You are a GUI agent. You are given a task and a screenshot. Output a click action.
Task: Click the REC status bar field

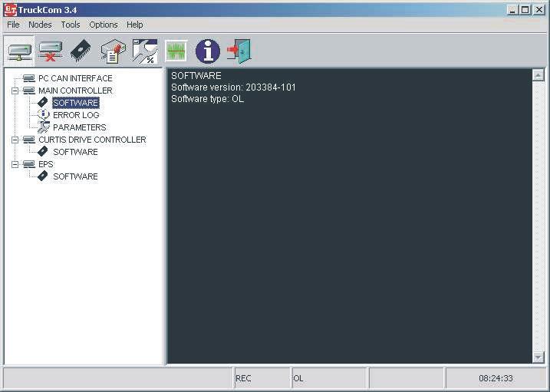[x=262, y=378]
